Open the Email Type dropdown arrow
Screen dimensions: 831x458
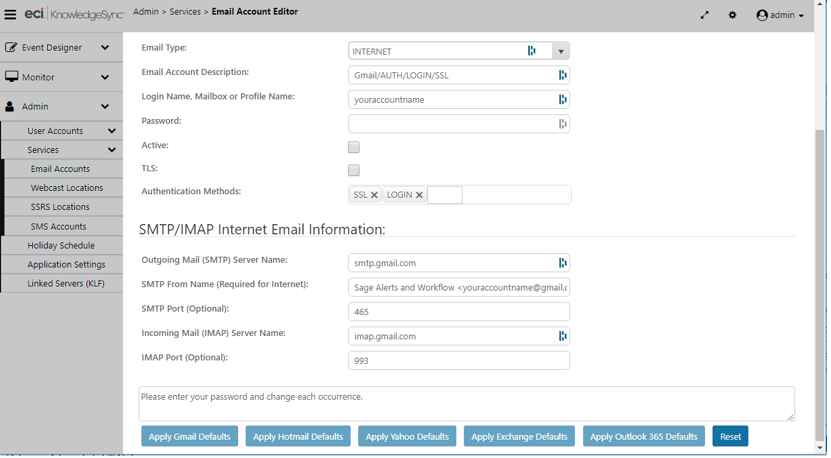(561, 51)
